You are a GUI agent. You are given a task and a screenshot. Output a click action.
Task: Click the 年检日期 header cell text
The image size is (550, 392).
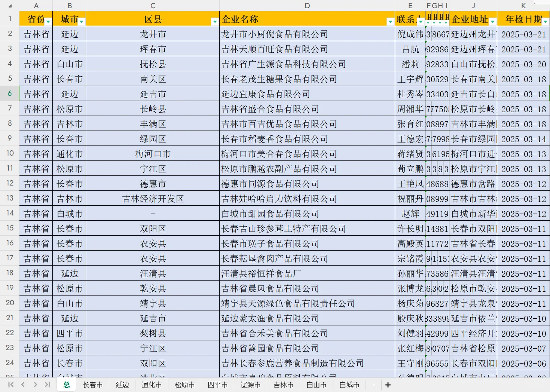[x=523, y=19]
